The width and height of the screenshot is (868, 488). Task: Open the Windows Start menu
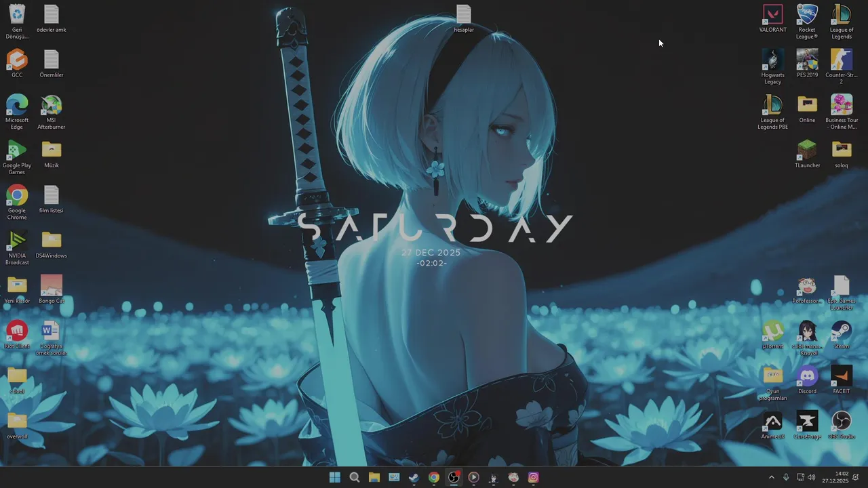pos(334,477)
